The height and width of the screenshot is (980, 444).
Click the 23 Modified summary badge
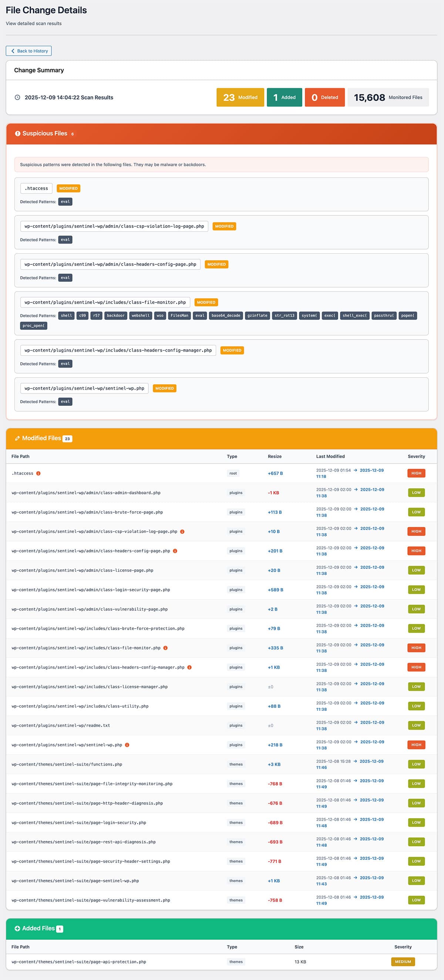pos(240,97)
